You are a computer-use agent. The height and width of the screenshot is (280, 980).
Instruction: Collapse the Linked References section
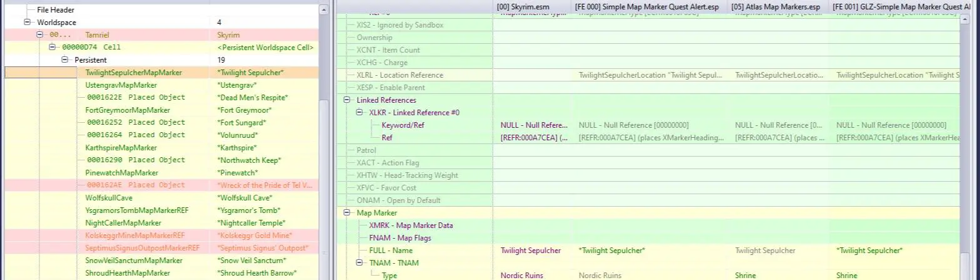click(x=347, y=100)
